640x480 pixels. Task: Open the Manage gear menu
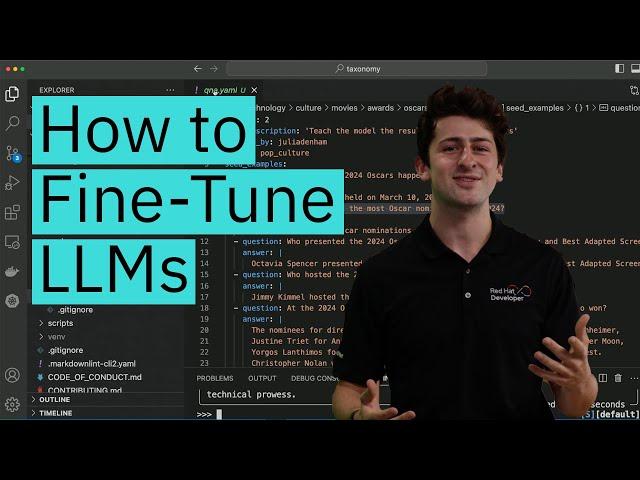point(12,404)
